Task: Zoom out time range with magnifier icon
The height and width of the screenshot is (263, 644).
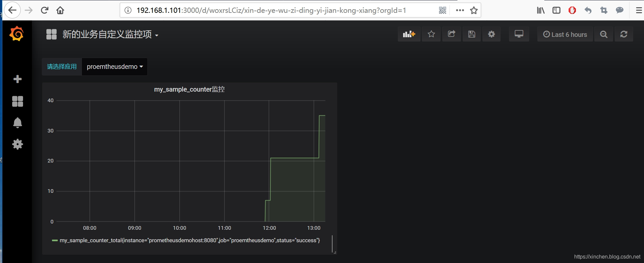Action: pyautogui.click(x=604, y=34)
